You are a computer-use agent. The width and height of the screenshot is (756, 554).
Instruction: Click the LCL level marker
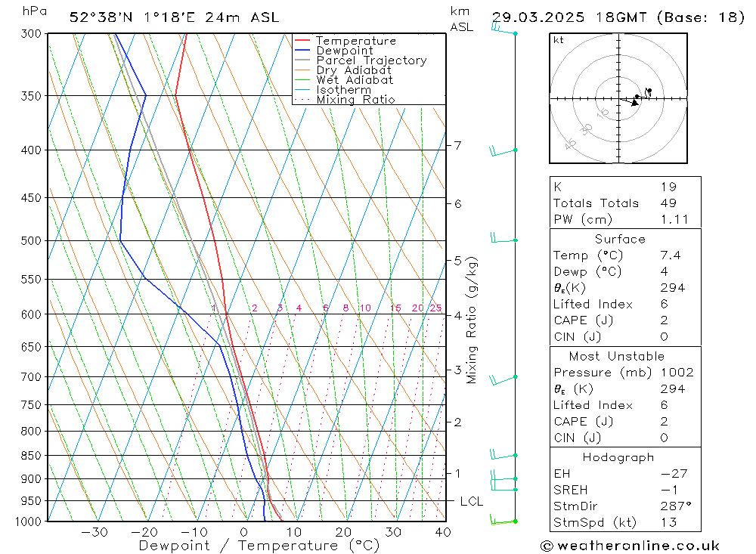[x=471, y=501]
